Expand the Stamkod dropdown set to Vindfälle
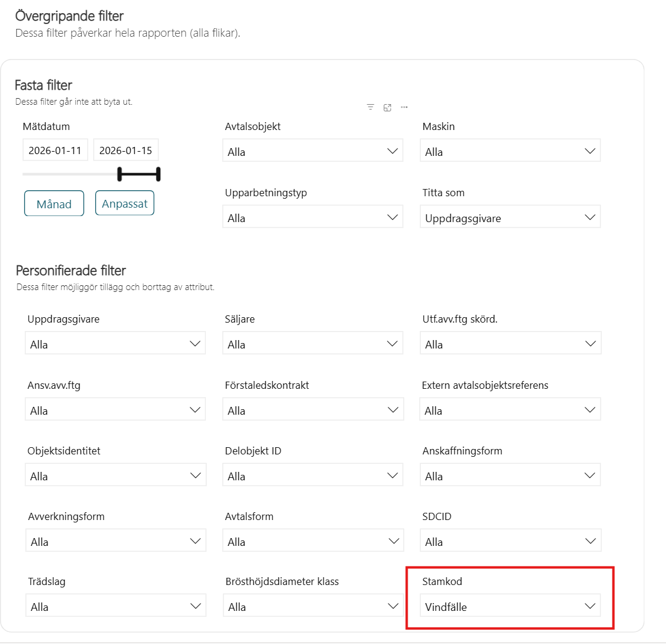 click(510, 606)
